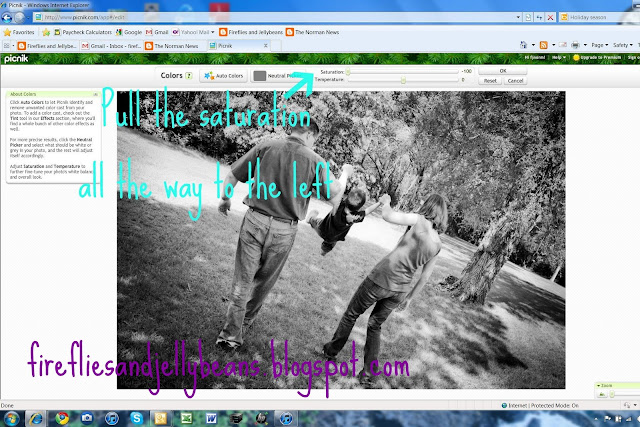Screen dimensions: 640x427
Task: Select the Neutral Picker tool
Action: click(x=277, y=75)
